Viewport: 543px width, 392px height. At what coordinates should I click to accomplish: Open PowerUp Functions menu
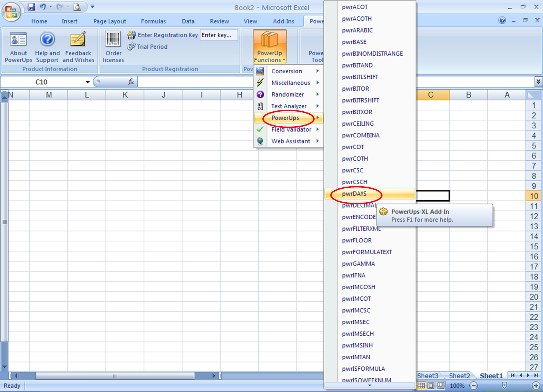(270, 47)
